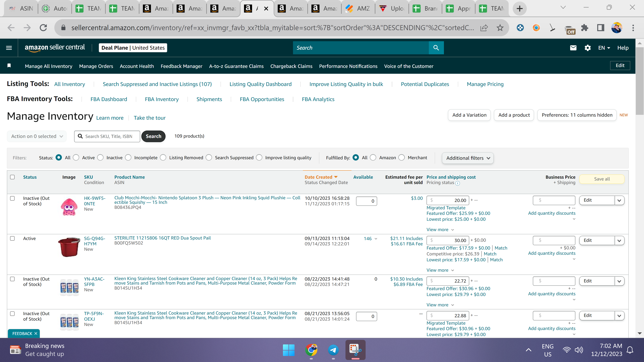Screen dimensions: 644x362
Task: Click the Save all button
Action: pyautogui.click(x=602, y=179)
